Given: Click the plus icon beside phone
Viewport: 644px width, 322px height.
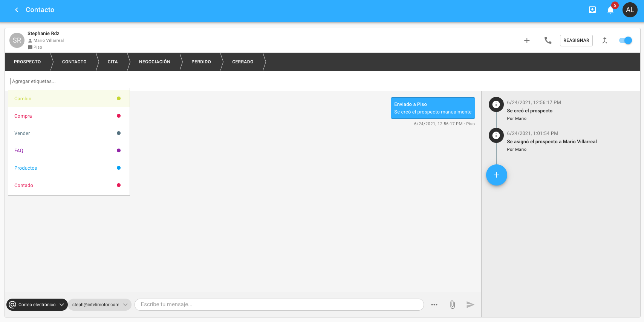Looking at the screenshot, I should pyautogui.click(x=527, y=40).
